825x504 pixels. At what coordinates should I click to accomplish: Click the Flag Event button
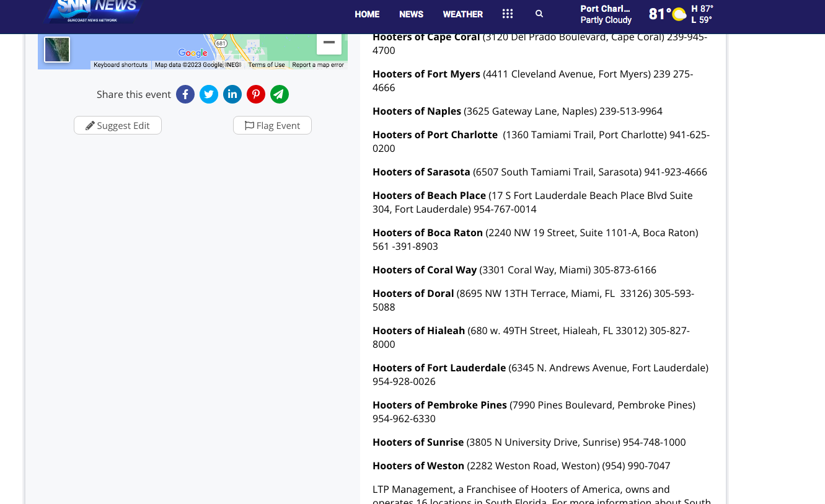click(272, 125)
